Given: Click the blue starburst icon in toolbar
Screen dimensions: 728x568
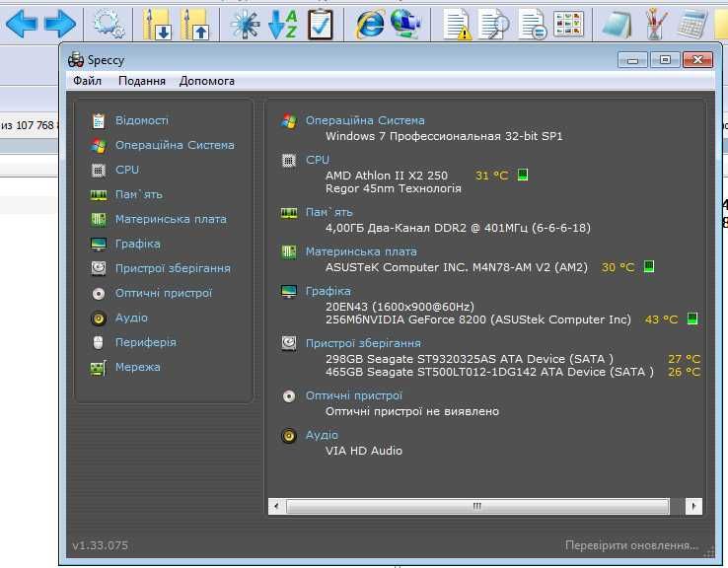Looking at the screenshot, I should pos(245,24).
